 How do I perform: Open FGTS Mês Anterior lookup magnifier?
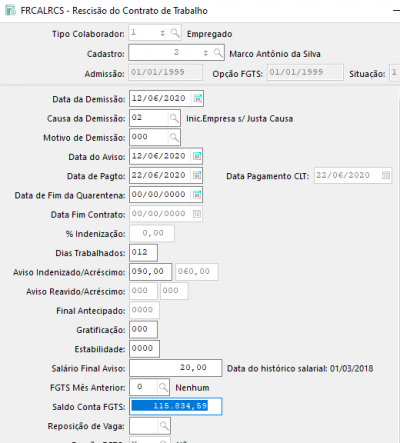[163, 387]
